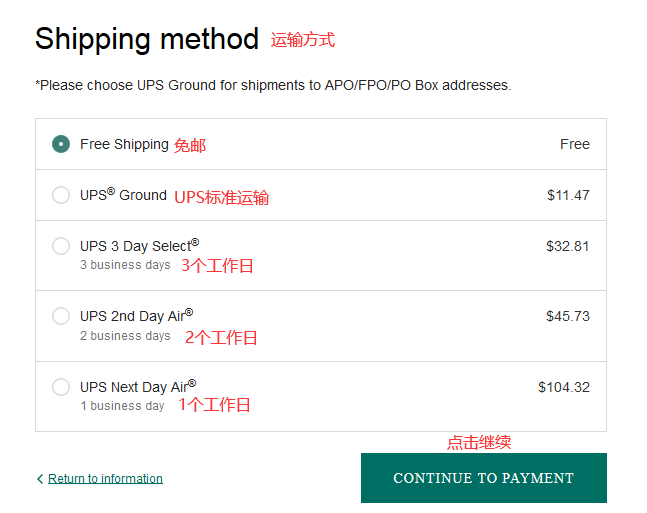
Task: Click the $32.81 shipping price
Action: pyautogui.click(x=567, y=245)
